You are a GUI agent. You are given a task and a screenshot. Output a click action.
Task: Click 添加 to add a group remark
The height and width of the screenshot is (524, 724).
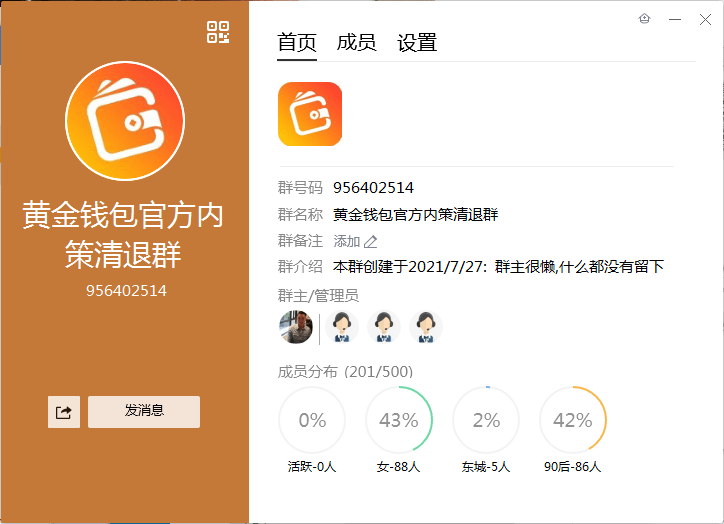(347, 241)
